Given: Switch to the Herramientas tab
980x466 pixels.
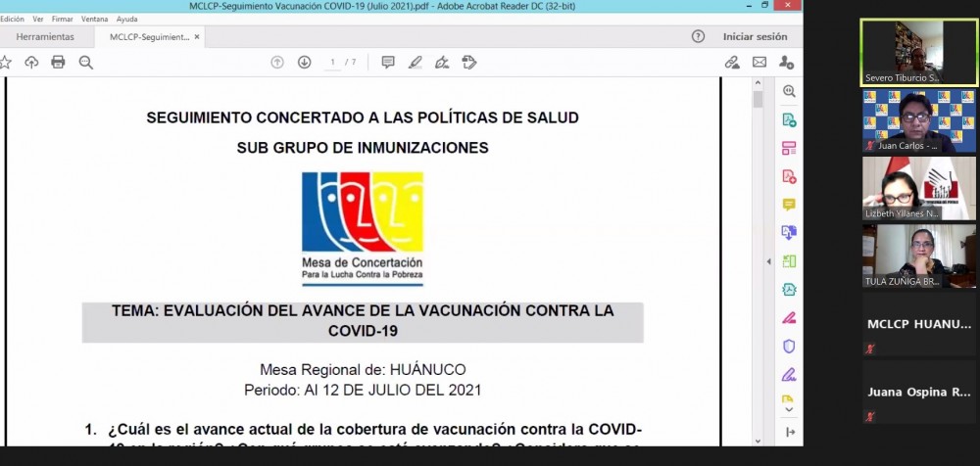Looking at the screenshot, I should point(45,37).
